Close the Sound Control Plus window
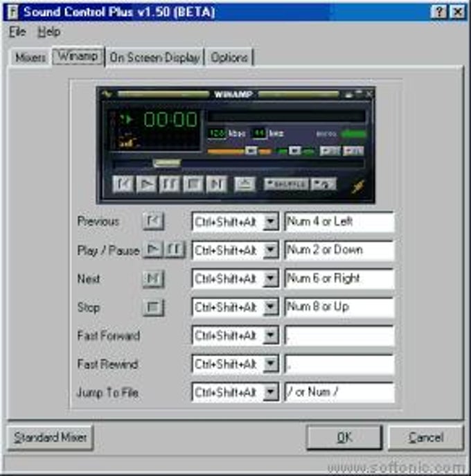The width and height of the screenshot is (471, 476). point(457,12)
